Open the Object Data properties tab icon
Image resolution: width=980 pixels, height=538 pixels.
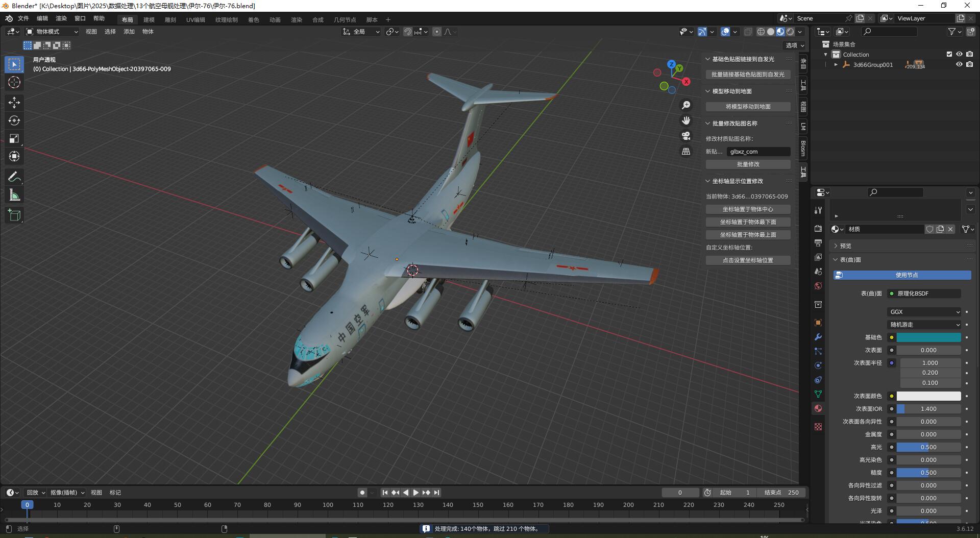coord(818,394)
